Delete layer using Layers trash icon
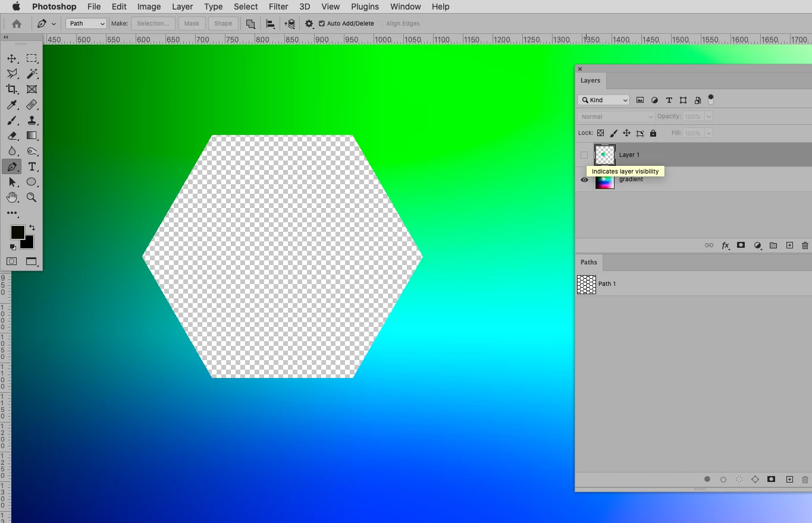812x523 pixels. pyautogui.click(x=805, y=245)
